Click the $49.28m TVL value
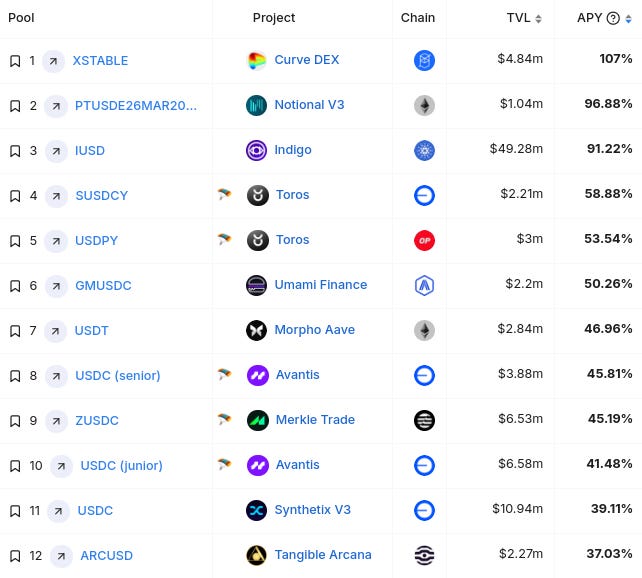Screen dimensions: 642x578 pyautogui.click(x=516, y=149)
